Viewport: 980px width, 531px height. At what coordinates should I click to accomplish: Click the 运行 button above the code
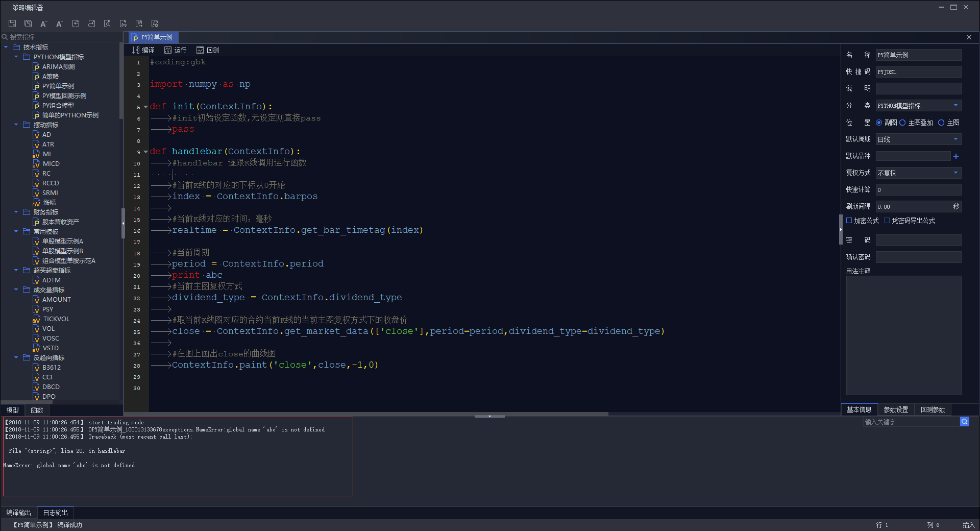pyautogui.click(x=175, y=50)
